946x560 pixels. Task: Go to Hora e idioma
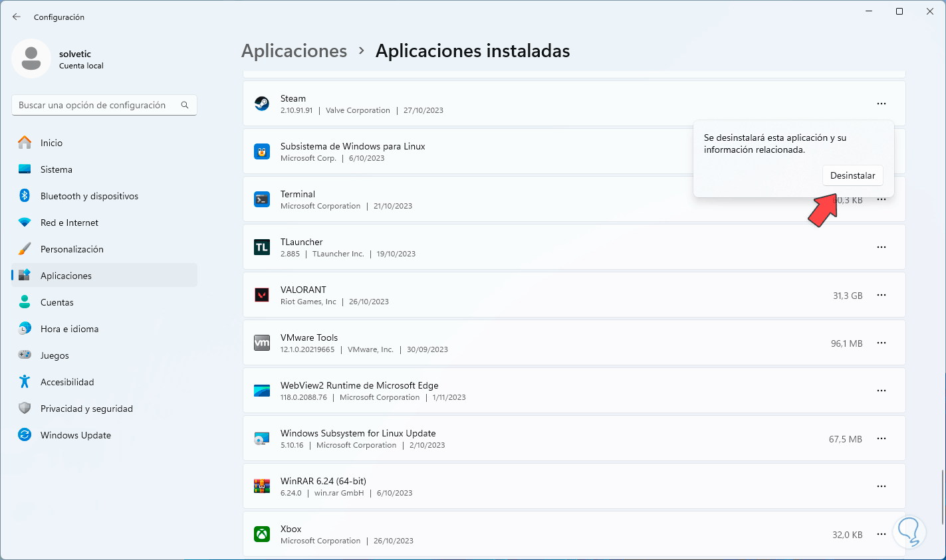point(104,329)
